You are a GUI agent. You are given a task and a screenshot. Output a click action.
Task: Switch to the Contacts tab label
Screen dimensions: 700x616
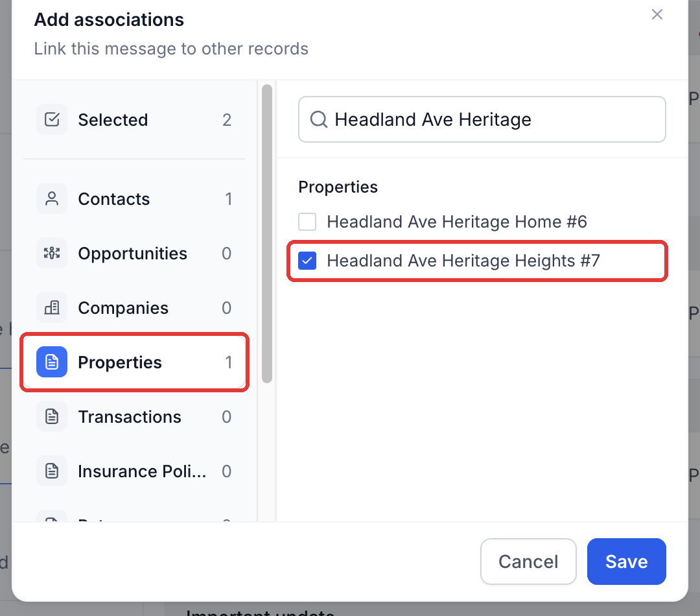tap(114, 199)
